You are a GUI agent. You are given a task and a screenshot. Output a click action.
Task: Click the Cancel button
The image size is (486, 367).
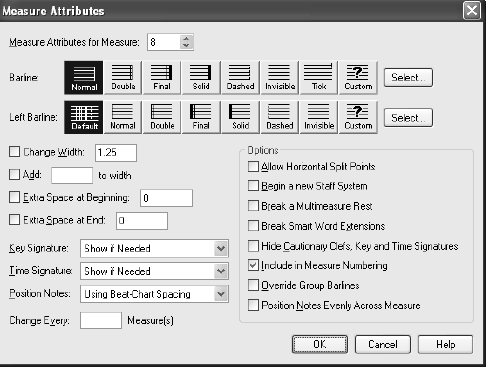coord(383,344)
